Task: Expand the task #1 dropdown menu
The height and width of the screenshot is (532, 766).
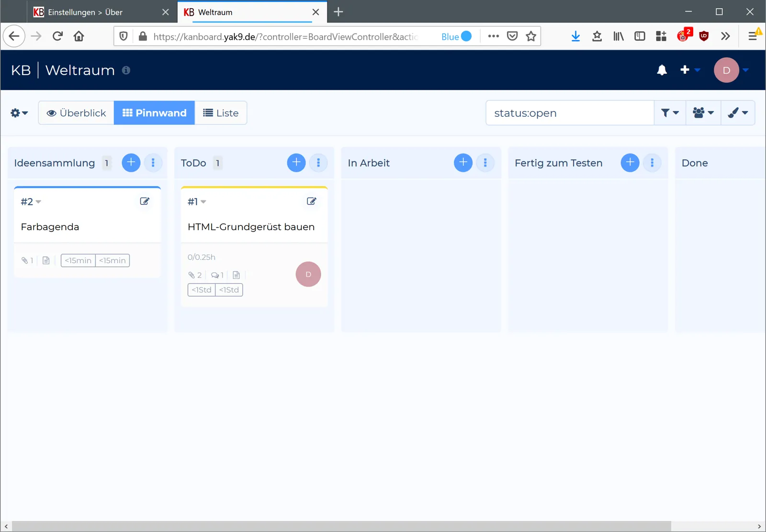Action: point(197,202)
